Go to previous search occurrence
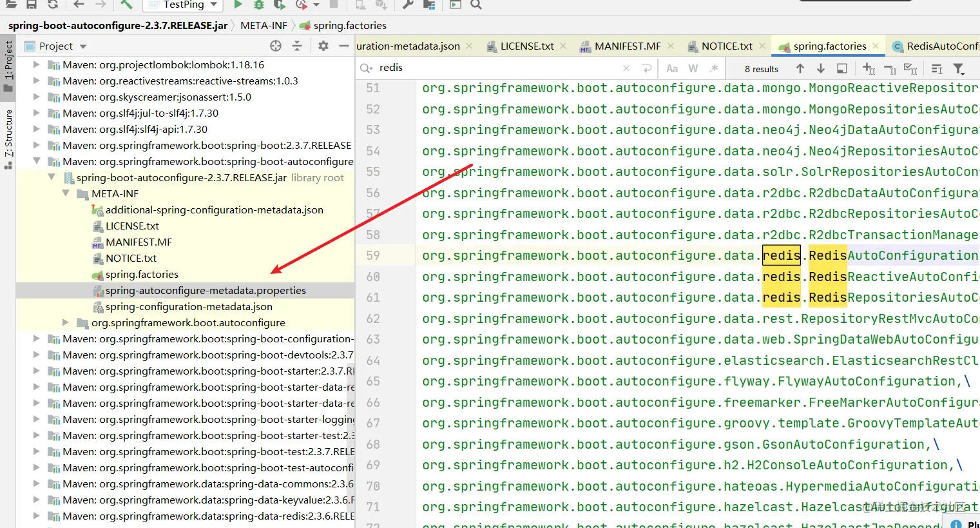This screenshot has height=528, width=980. tap(800, 68)
